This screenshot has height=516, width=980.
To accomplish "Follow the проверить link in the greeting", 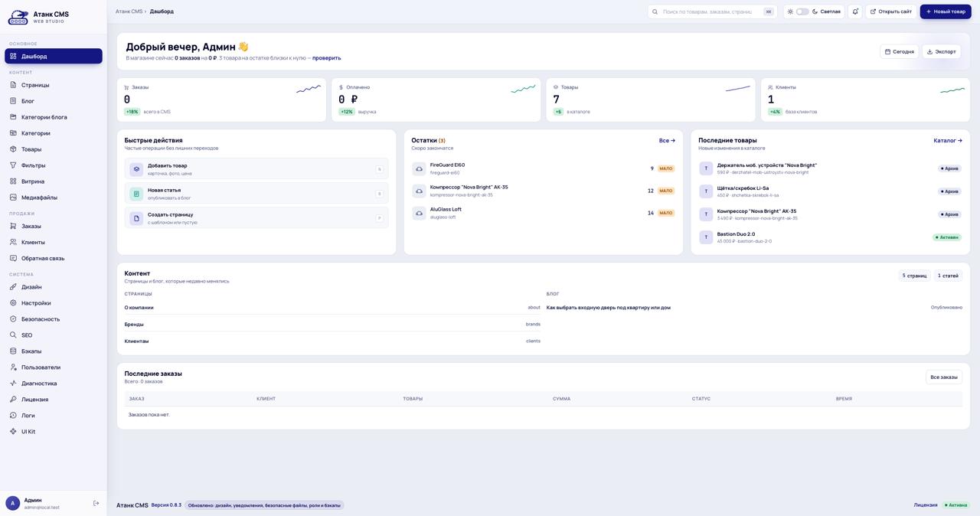I will click(327, 58).
